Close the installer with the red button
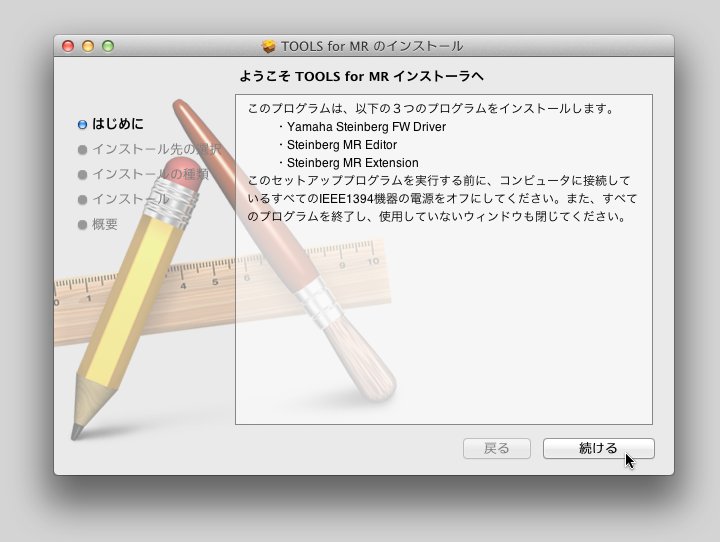 coord(68,46)
